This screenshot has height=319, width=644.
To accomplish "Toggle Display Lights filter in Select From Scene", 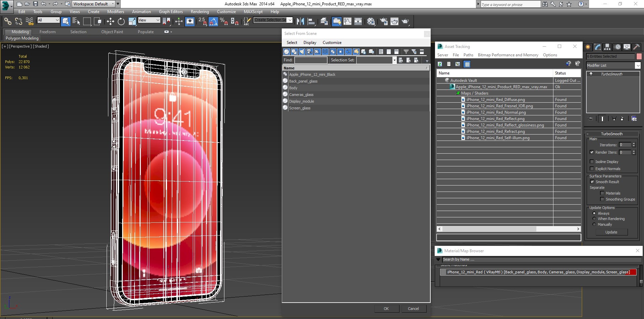I will click(x=302, y=51).
